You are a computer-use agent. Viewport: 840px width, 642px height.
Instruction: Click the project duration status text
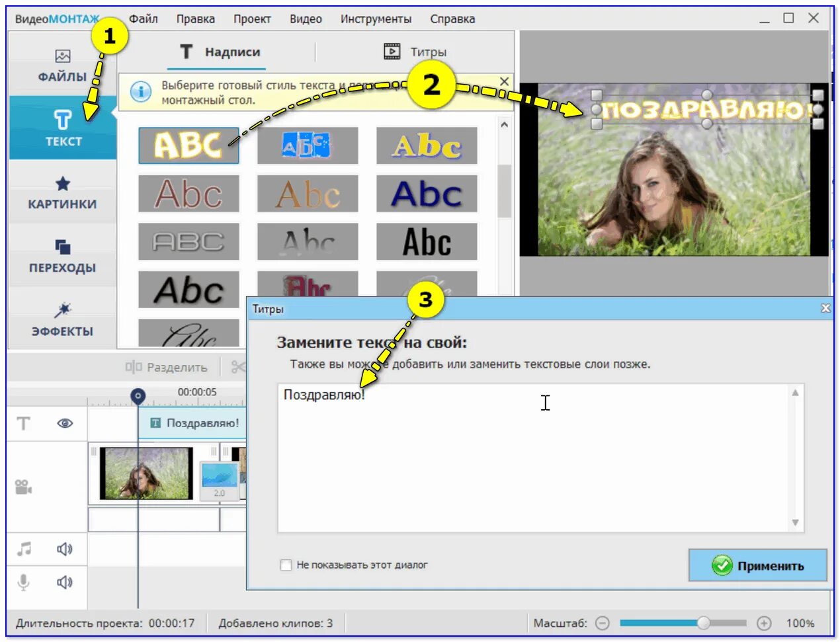tap(105, 623)
